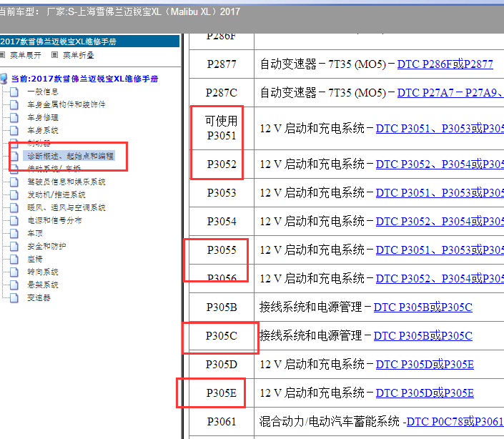Open link DTC P0C78或P3061 in row P3061
The height and width of the screenshot is (439, 504).
455,422
